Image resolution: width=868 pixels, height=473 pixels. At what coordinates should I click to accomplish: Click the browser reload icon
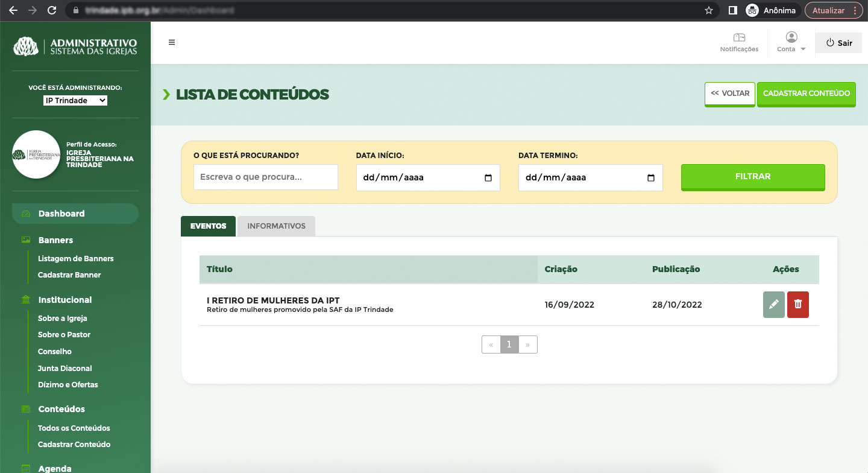(x=52, y=10)
